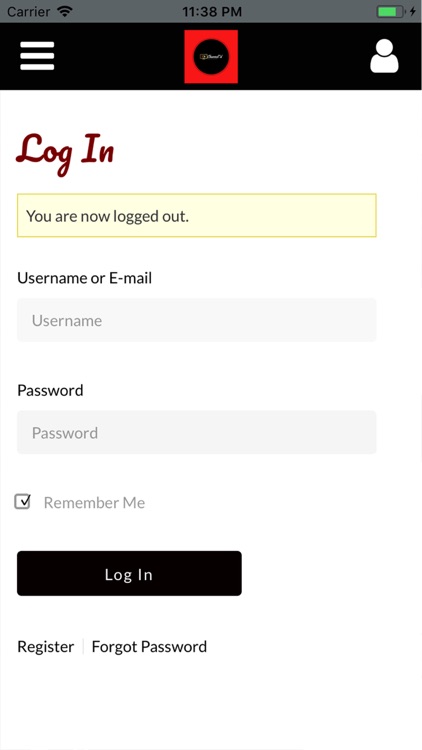The height and width of the screenshot is (750, 422).
Task: Tap the Log In page heading
Action: pyautogui.click(x=65, y=152)
